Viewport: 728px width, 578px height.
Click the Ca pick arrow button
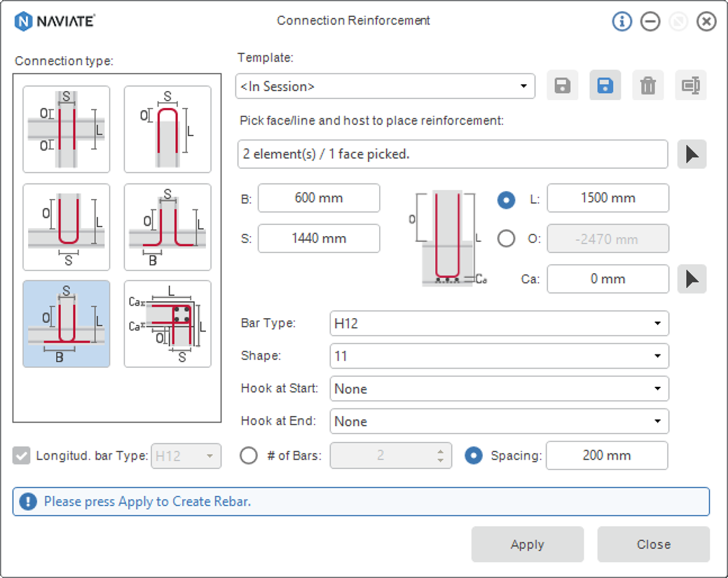(692, 279)
